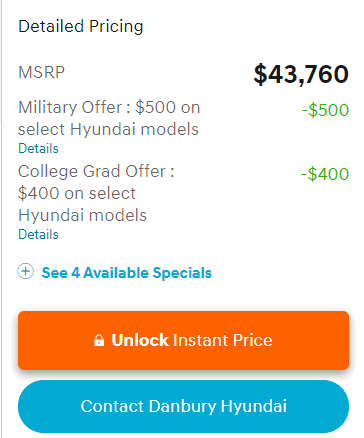Screen dimensions: 364x438
Task: Click the Unlock Instant Price button
Action: tap(183, 340)
